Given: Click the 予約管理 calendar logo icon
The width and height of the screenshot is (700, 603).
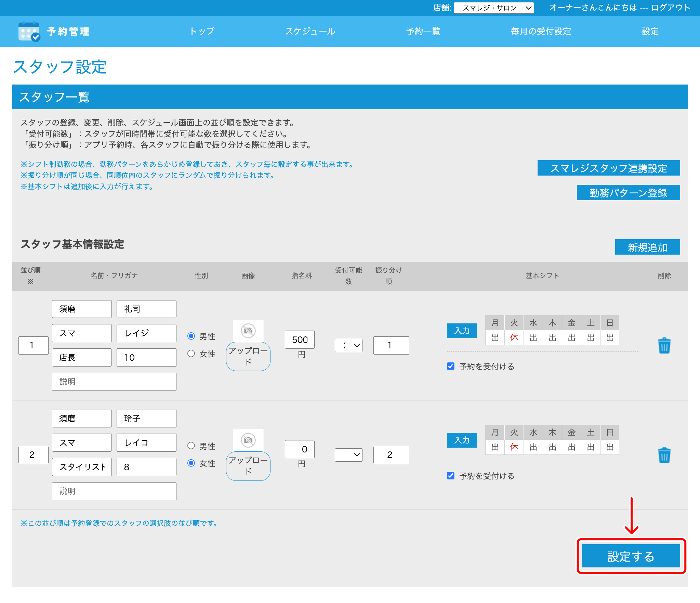Looking at the screenshot, I should click(29, 31).
